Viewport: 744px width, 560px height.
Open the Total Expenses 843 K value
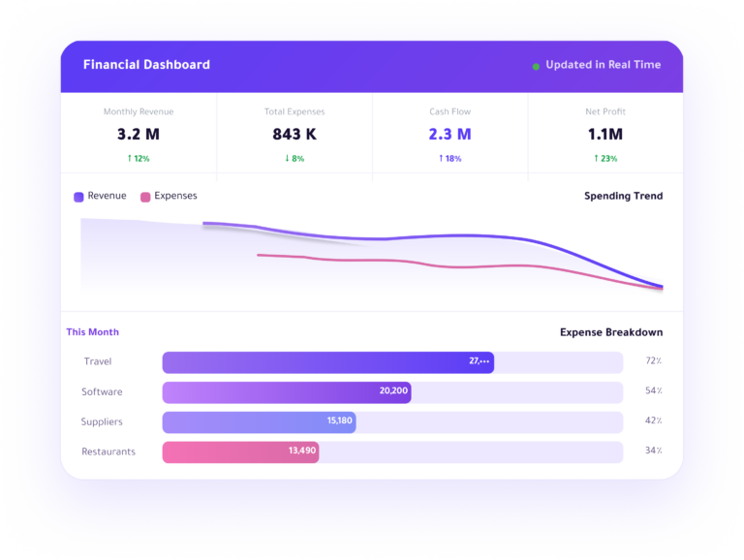click(294, 135)
